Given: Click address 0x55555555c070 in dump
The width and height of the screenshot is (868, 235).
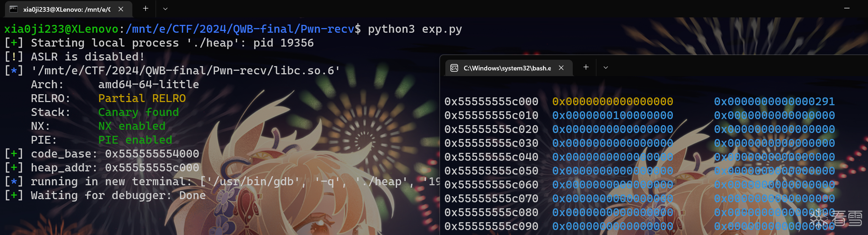Looking at the screenshot, I should 491,199.
